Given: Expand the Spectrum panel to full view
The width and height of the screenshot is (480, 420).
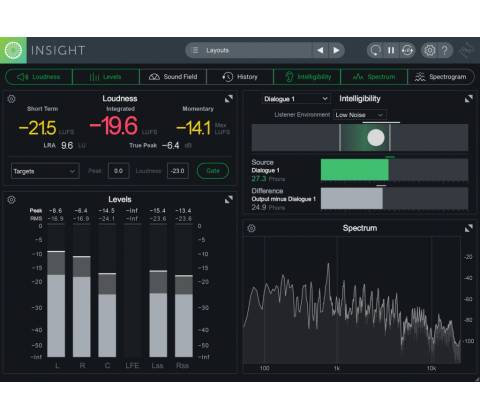Looking at the screenshot, I should (469, 228).
